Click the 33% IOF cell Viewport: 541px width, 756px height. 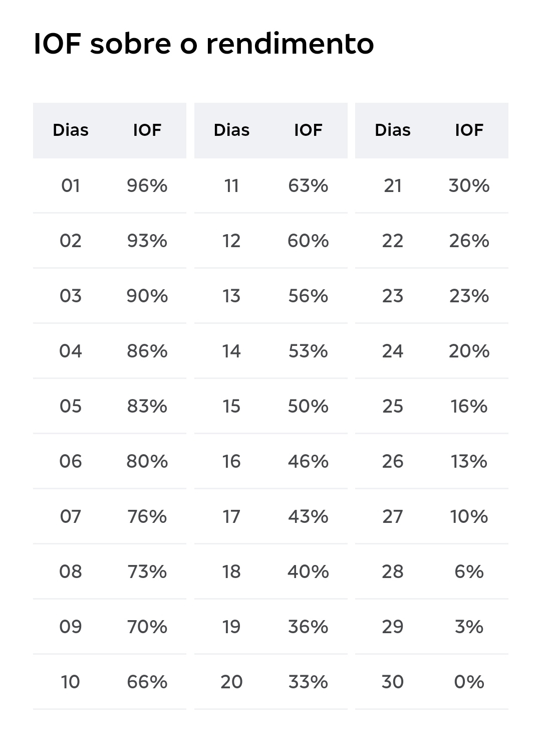pyautogui.click(x=308, y=682)
